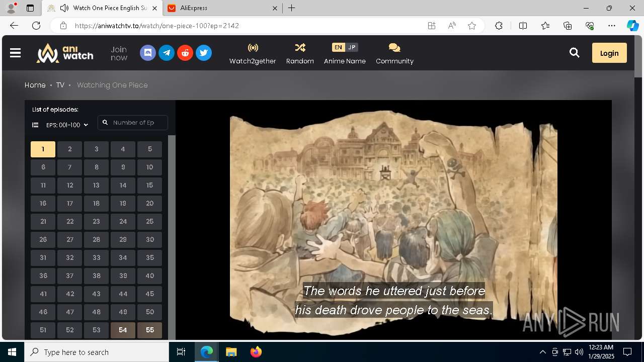The width and height of the screenshot is (644, 362).
Task: Open the Community section
Action: pos(394,53)
